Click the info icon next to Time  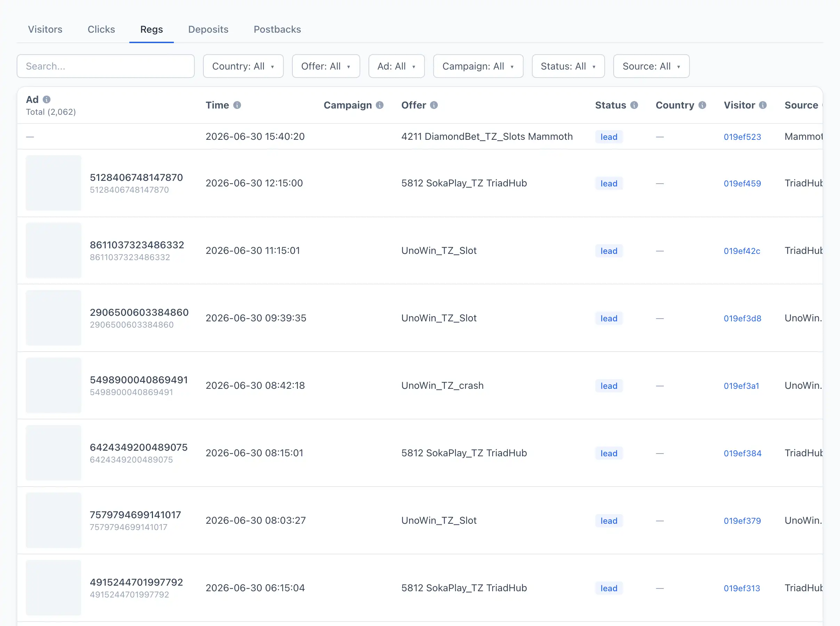click(x=237, y=105)
